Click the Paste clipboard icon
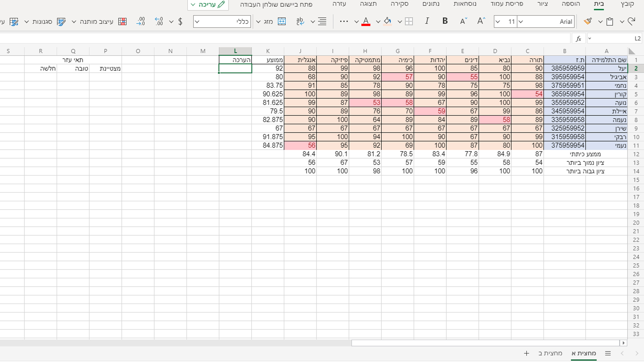 coord(610,21)
